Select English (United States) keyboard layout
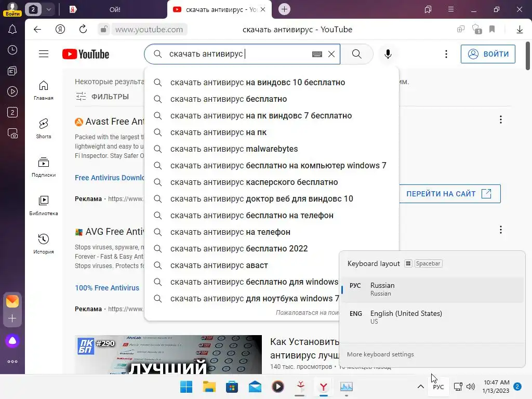The width and height of the screenshot is (532, 399). pos(432,317)
